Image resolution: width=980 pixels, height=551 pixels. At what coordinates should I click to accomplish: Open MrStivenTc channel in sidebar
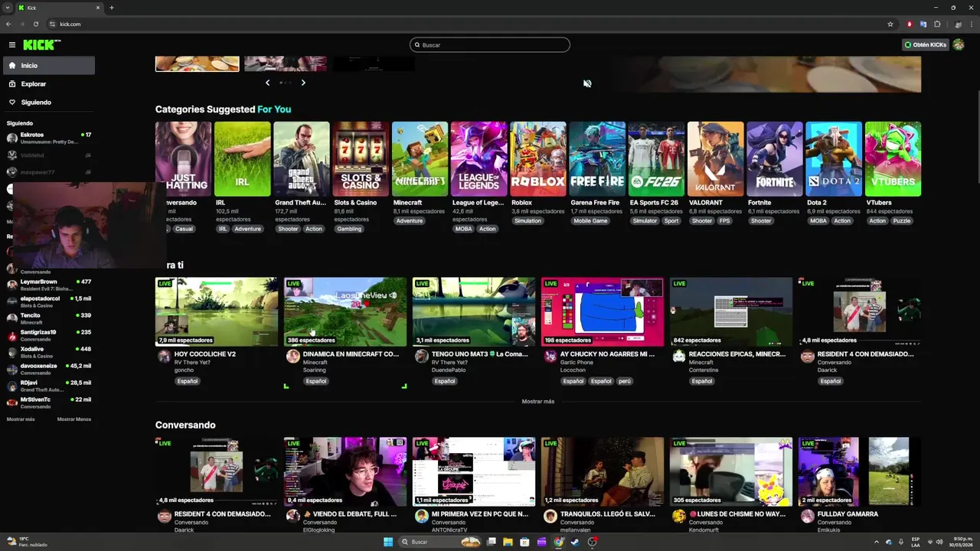[48, 403]
